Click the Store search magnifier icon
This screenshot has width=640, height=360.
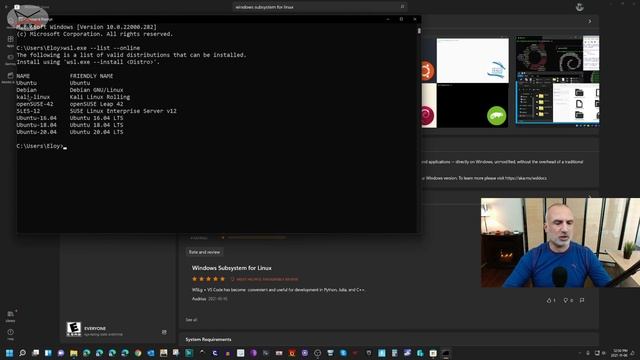click(402, 7)
